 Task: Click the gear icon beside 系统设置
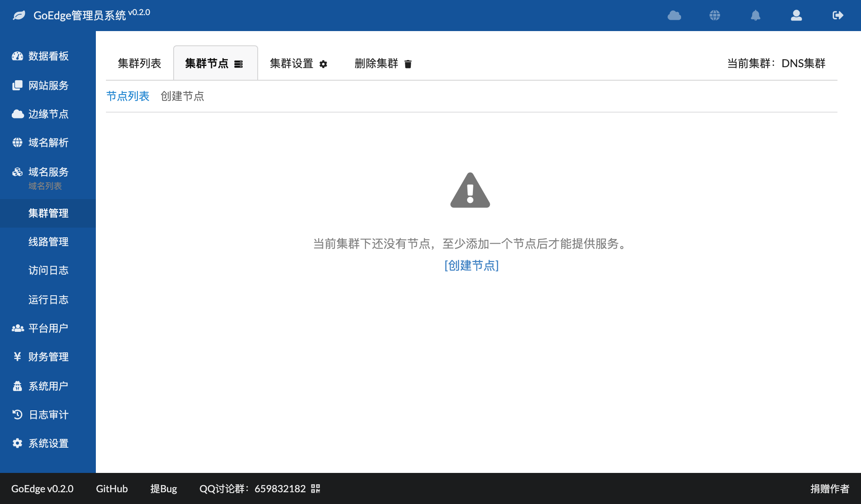tap(17, 443)
